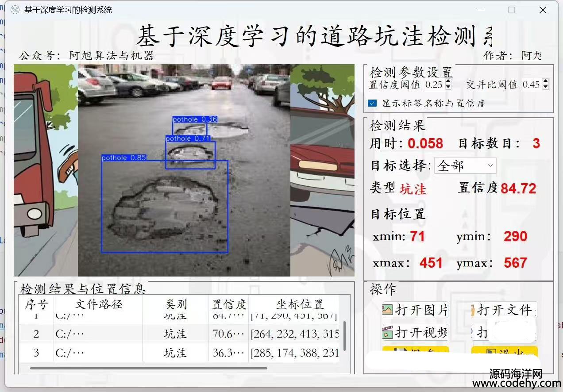Open the 目标选择 dropdown showing 全部

point(465,166)
